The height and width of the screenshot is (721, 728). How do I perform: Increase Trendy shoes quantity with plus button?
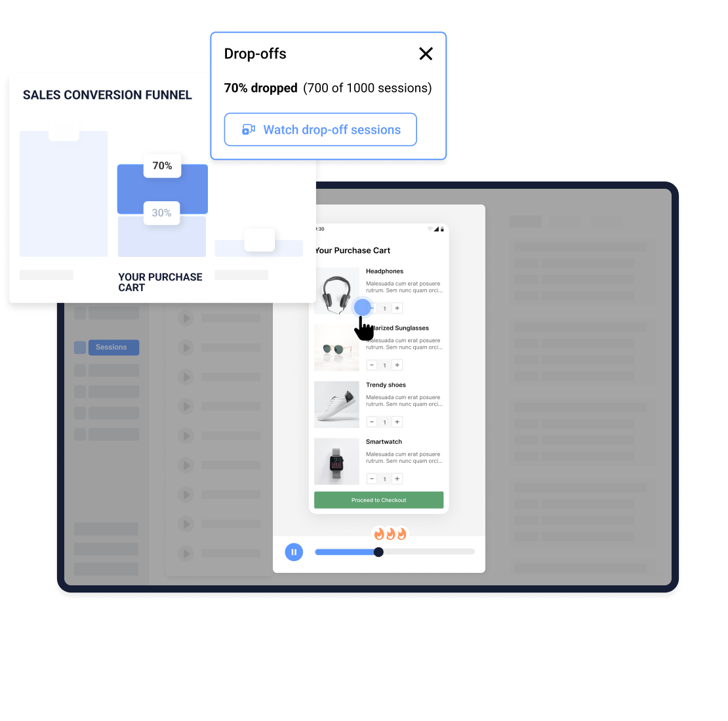pos(397,421)
